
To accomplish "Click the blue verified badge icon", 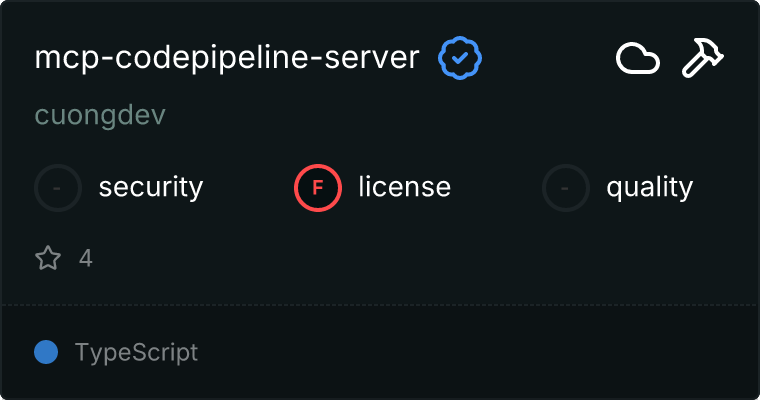I will pos(460,59).
